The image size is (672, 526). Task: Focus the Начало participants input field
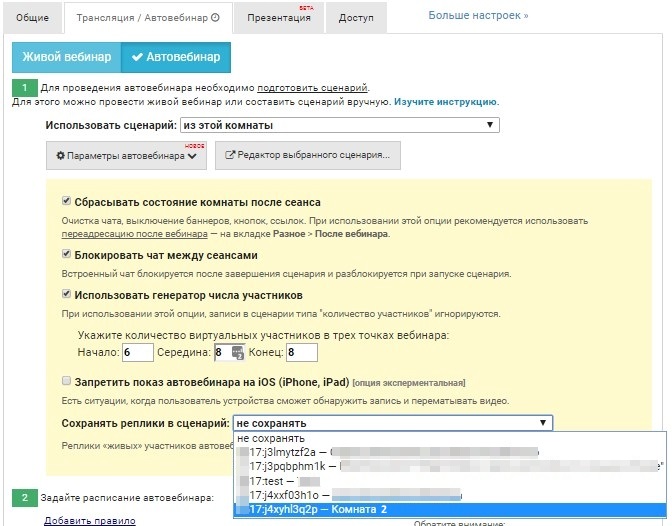(x=138, y=353)
